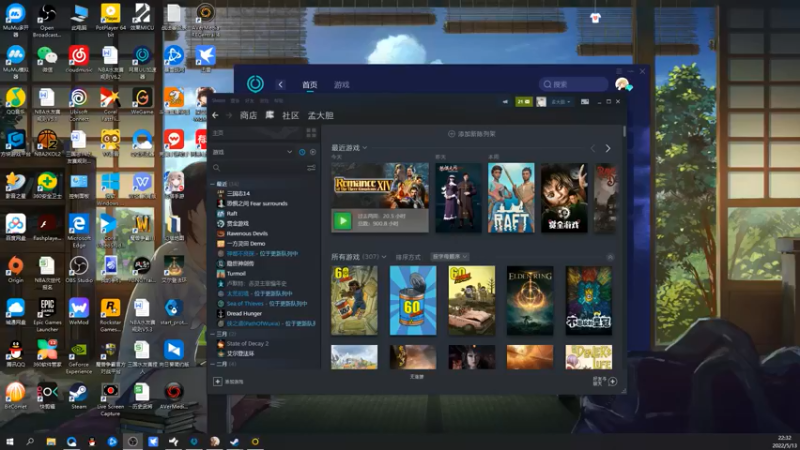Image resolution: width=800 pixels, height=450 pixels.
Task: Open the OBS Studio desktop icon
Action: [x=79, y=270]
